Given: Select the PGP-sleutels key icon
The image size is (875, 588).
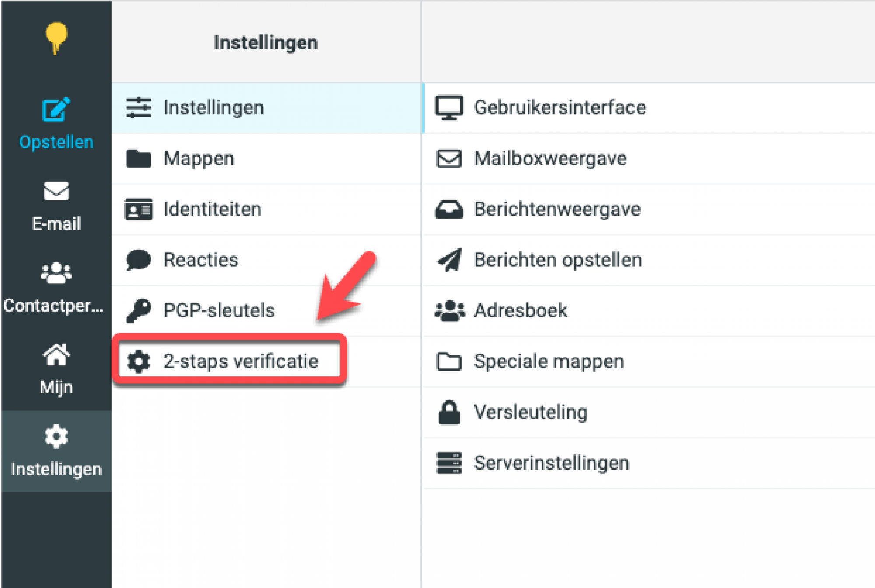Looking at the screenshot, I should (138, 310).
